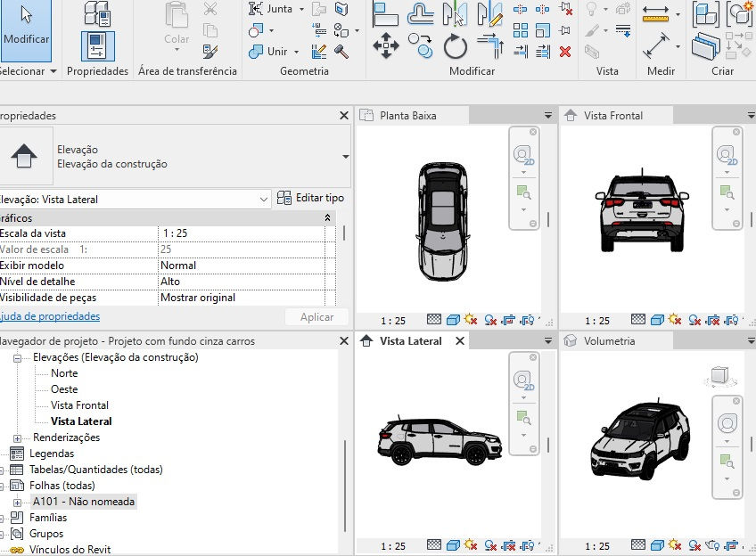
Task: Copy to clipboard icon in Área de transferência
Action: pos(210,30)
